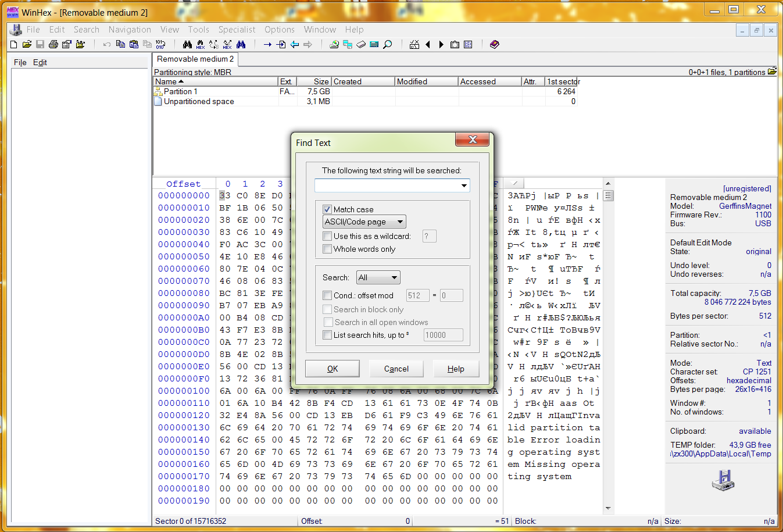
Task: Click the Paste clipboard toolbar icon
Action: (134, 44)
